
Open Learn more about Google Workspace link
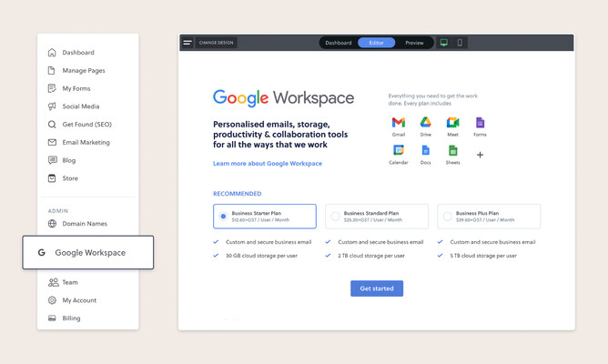(268, 164)
